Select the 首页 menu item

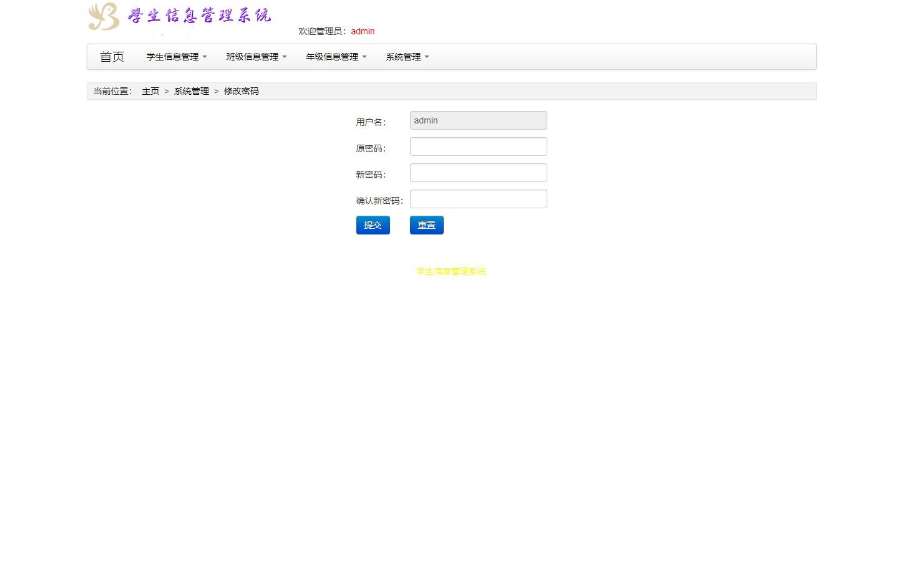coord(112,56)
